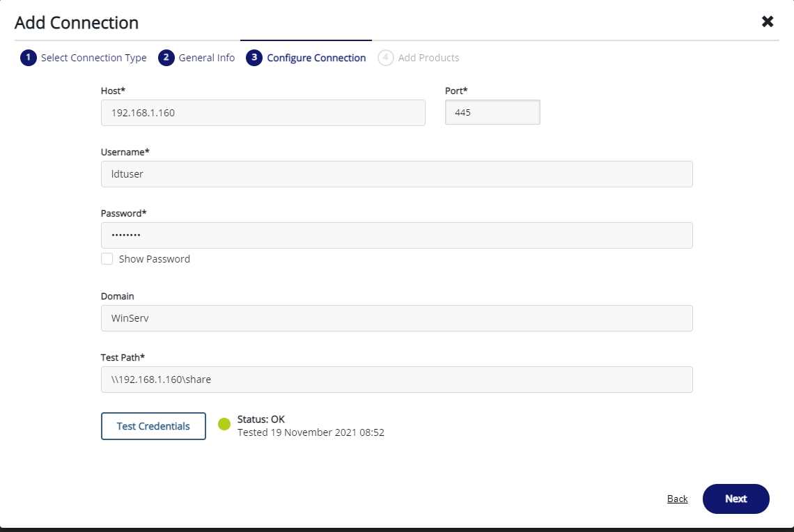794x532 pixels.
Task: Click the step 3 numbered circle
Action: point(254,58)
